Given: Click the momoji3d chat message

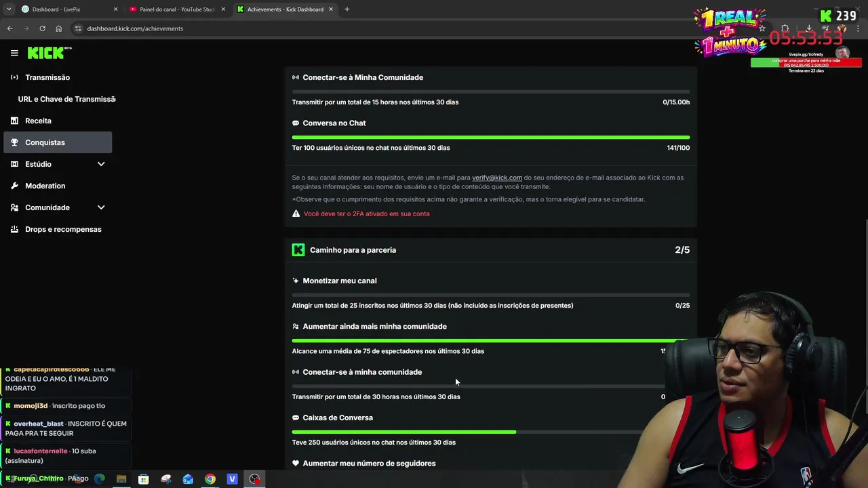Looking at the screenshot, I should click(x=66, y=406).
